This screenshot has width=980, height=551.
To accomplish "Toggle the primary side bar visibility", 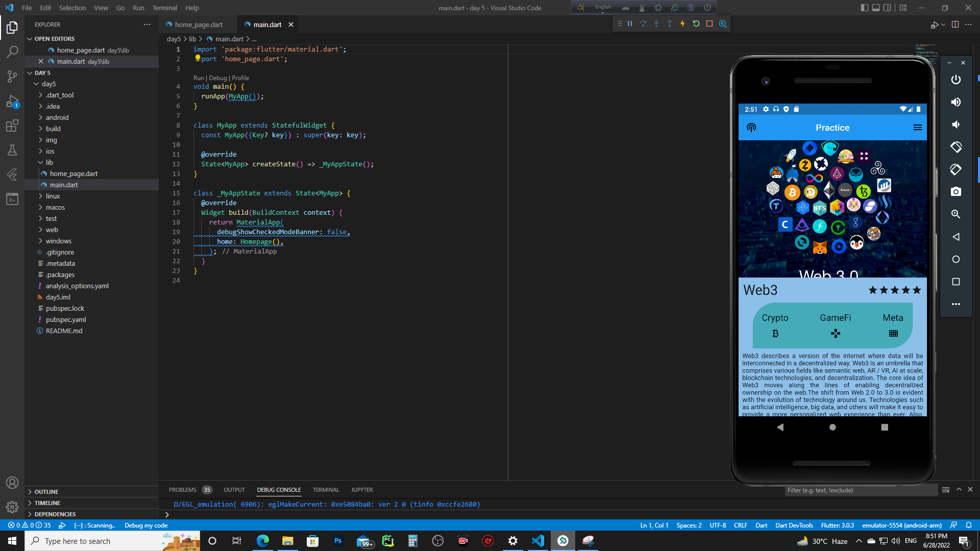I will [x=864, y=8].
